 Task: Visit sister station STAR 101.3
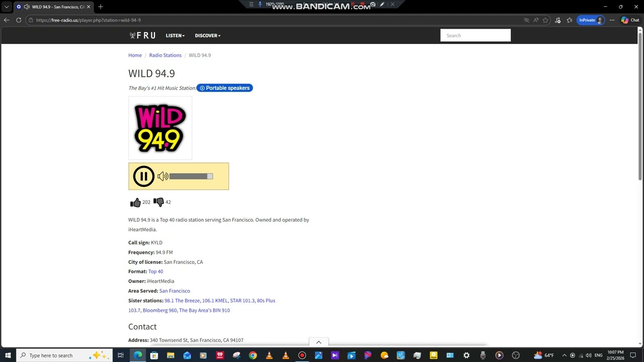pyautogui.click(x=243, y=301)
